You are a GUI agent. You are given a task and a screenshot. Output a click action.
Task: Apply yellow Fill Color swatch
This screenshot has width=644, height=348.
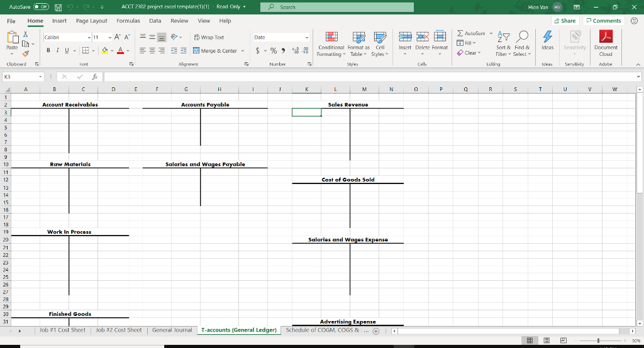(x=105, y=50)
